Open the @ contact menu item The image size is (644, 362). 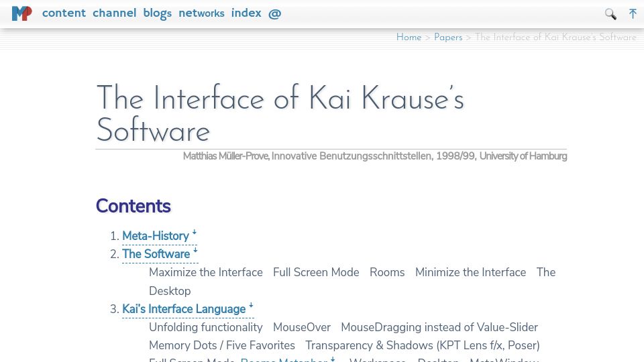pos(275,13)
